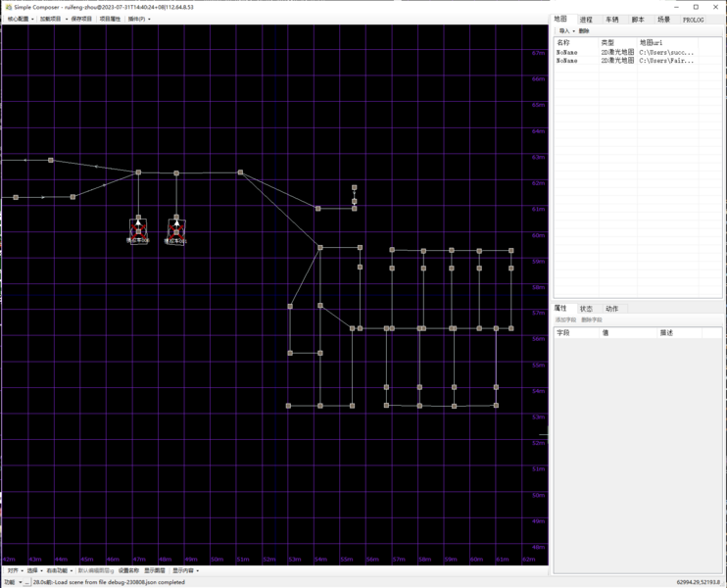Switch to the 状态 tab in the properties panel
This screenshot has height=588, width=727.
point(586,309)
